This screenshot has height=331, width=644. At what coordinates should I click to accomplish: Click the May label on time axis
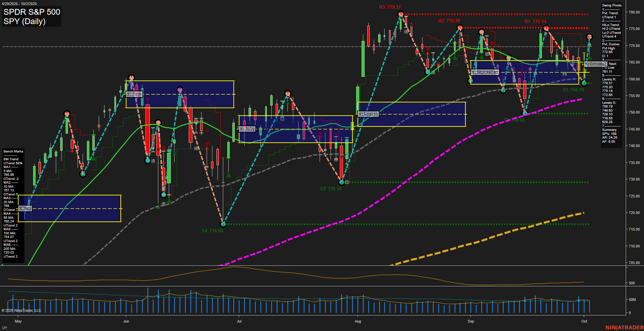click(x=18, y=321)
